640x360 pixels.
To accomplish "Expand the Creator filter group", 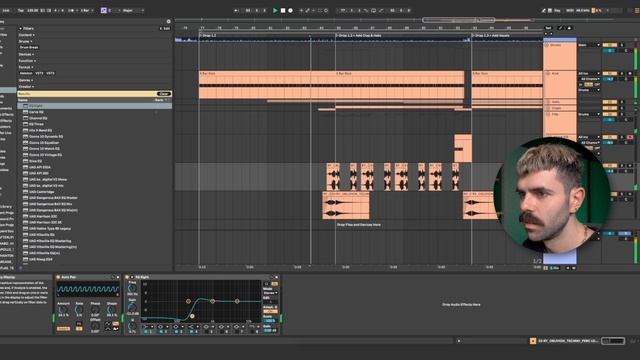I will tap(26, 87).
